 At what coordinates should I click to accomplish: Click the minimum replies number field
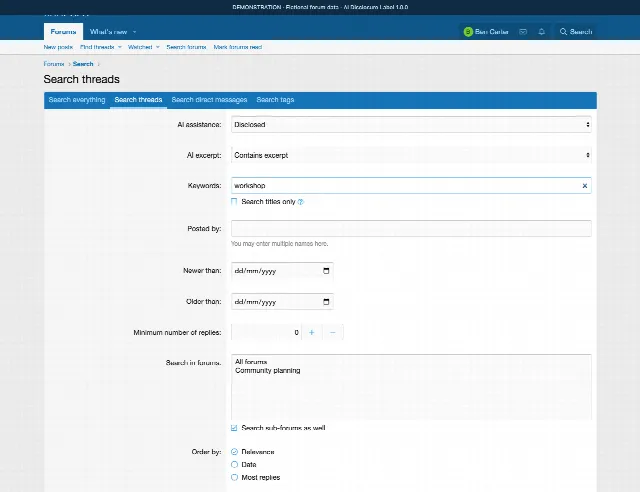pos(266,332)
